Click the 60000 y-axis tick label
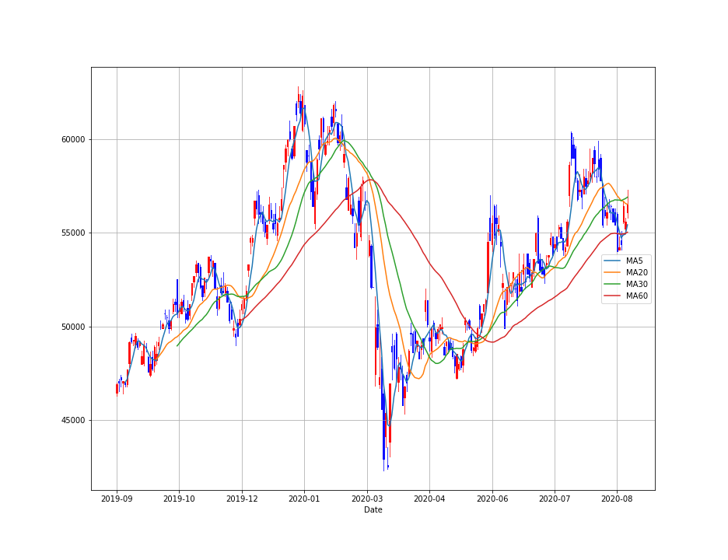Screen dimensions: 728x560 point(73,140)
